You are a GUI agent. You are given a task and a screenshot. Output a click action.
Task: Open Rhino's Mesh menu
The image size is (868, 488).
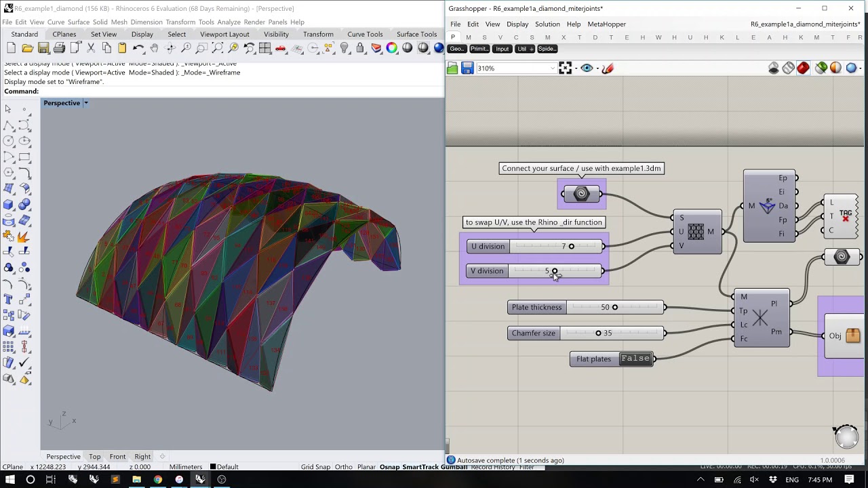click(x=119, y=22)
